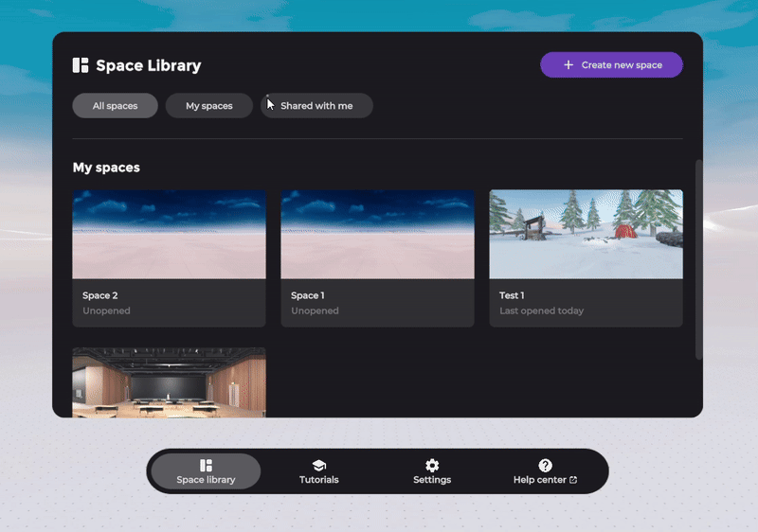Click the Space 2 title text
The image size is (758, 532).
pyautogui.click(x=100, y=295)
